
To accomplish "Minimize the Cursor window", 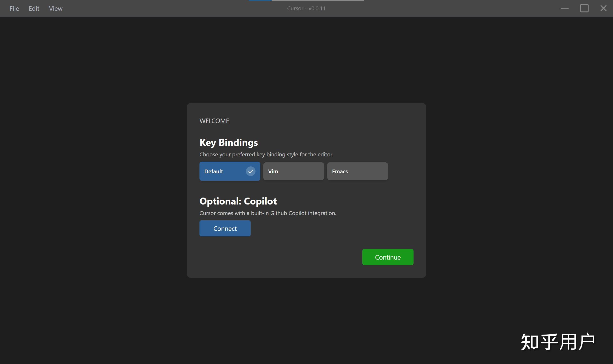I will [565, 8].
